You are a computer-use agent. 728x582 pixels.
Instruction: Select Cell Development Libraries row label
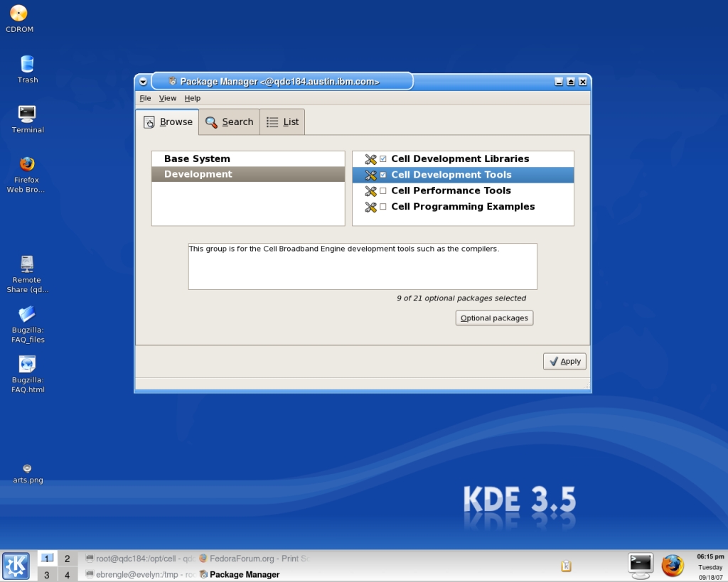pos(460,158)
